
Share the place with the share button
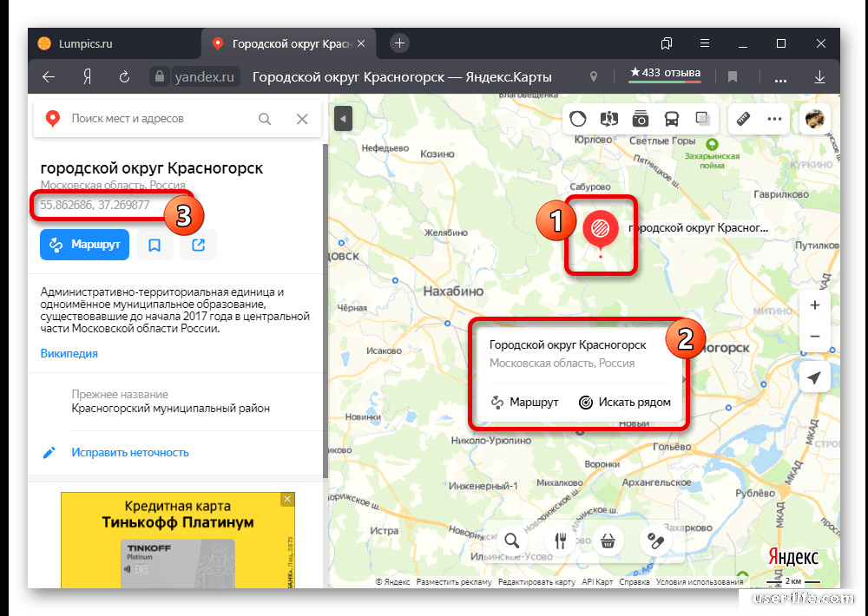(198, 245)
